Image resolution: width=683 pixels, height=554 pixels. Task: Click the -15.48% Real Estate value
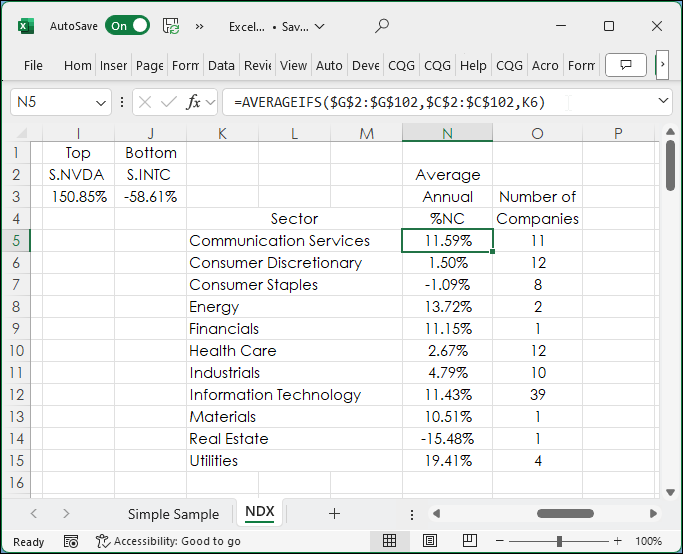tap(448, 439)
